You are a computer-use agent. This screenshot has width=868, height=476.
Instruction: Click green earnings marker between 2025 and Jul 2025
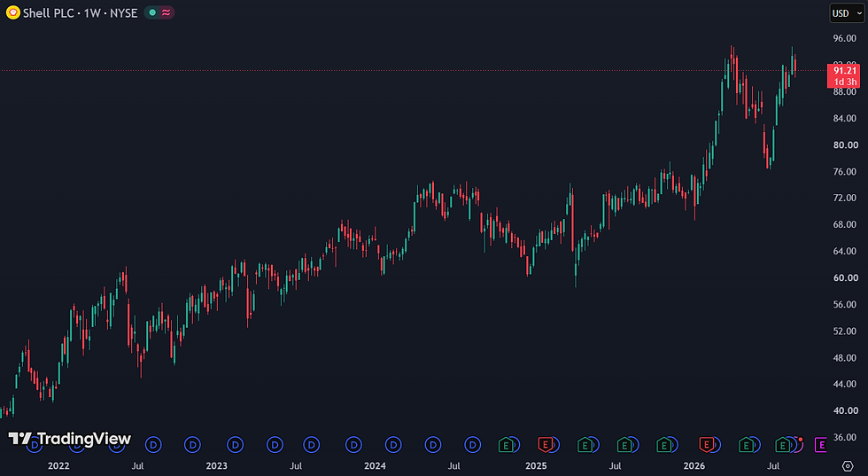pos(585,444)
